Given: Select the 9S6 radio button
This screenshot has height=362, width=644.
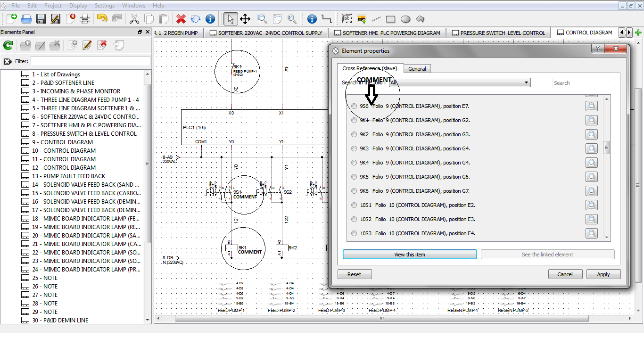Looking at the screenshot, I should [x=355, y=106].
